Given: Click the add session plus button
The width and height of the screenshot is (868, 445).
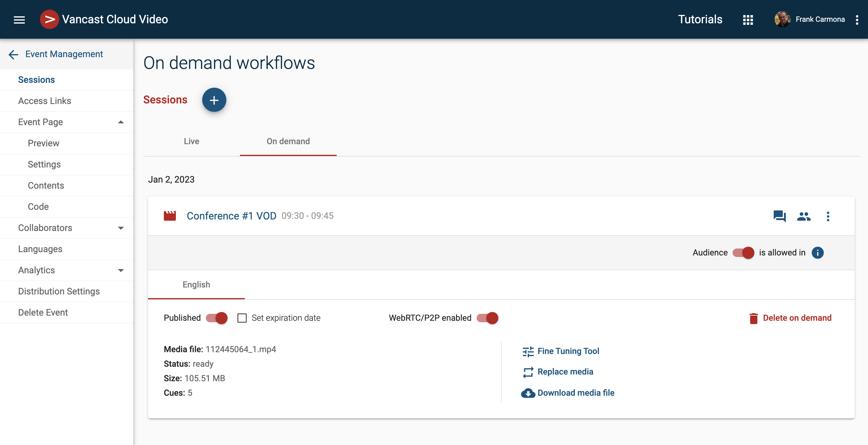Looking at the screenshot, I should (x=214, y=100).
